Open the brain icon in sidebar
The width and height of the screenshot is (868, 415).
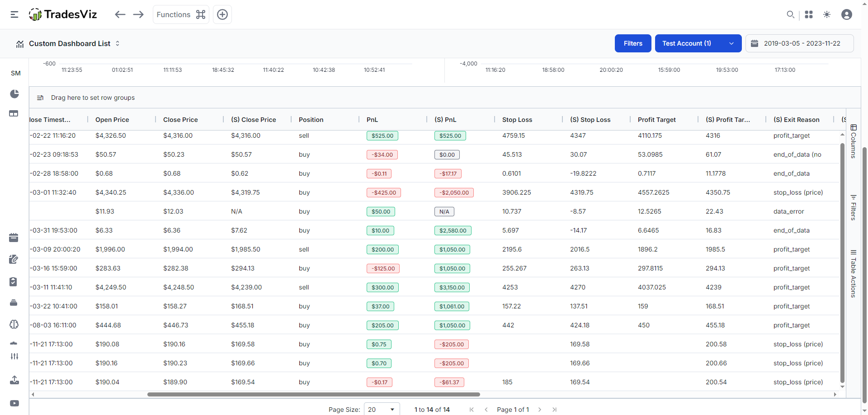point(14,324)
